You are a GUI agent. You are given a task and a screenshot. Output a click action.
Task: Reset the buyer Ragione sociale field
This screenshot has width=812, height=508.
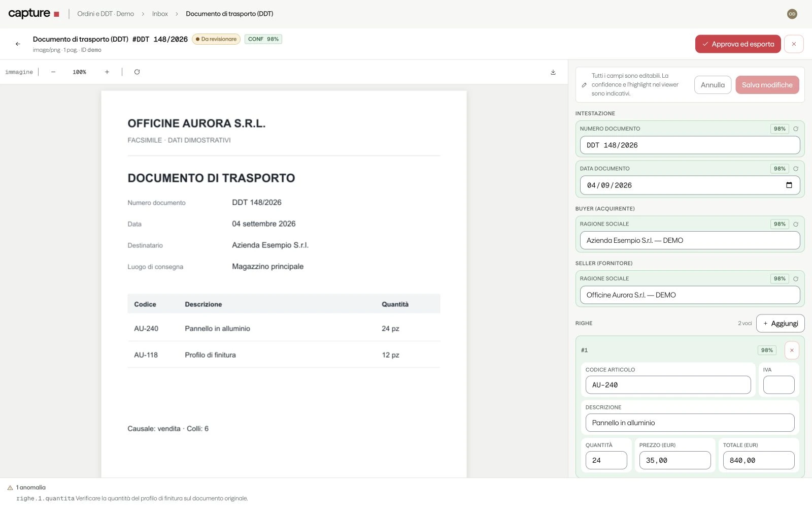click(x=796, y=224)
